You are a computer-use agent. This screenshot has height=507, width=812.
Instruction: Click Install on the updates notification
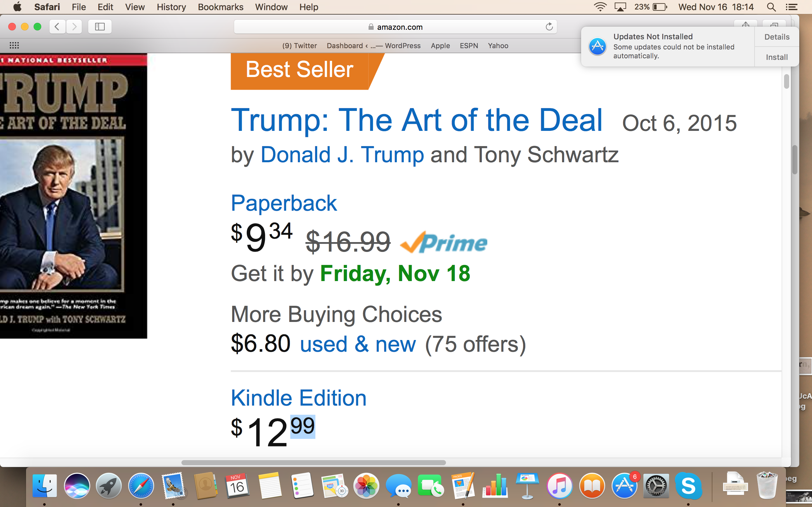click(x=776, y=57)
